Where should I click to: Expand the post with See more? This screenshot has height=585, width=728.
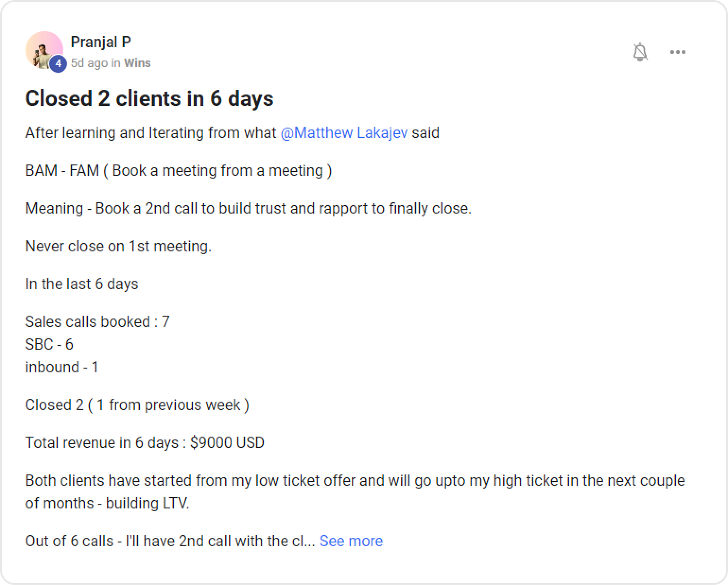[x=351, y=541]
